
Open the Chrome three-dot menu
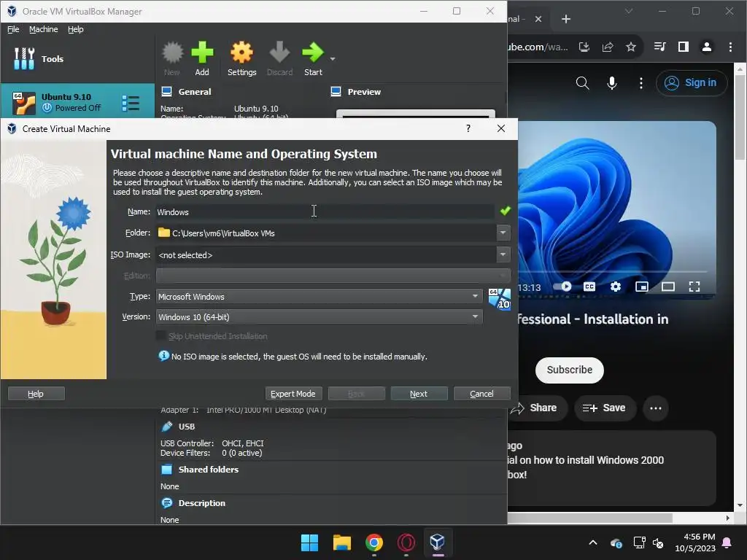pos(729,47)
